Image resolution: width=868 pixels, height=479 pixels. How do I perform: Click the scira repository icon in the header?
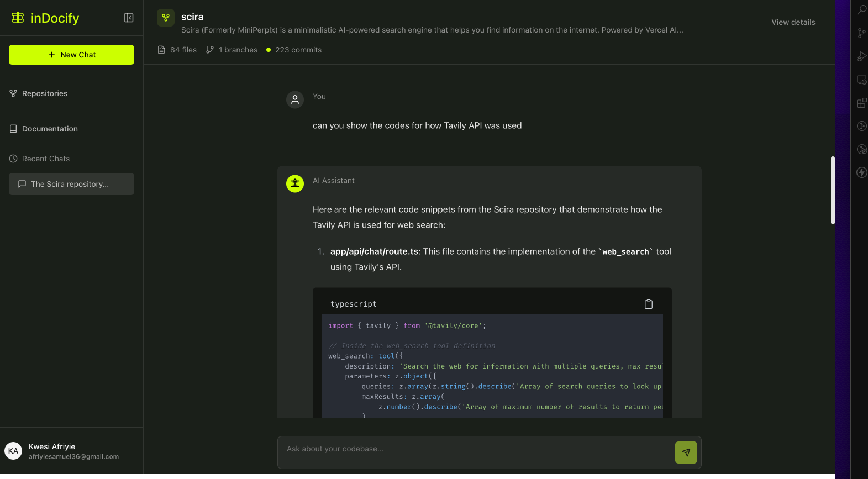(166, 18)
